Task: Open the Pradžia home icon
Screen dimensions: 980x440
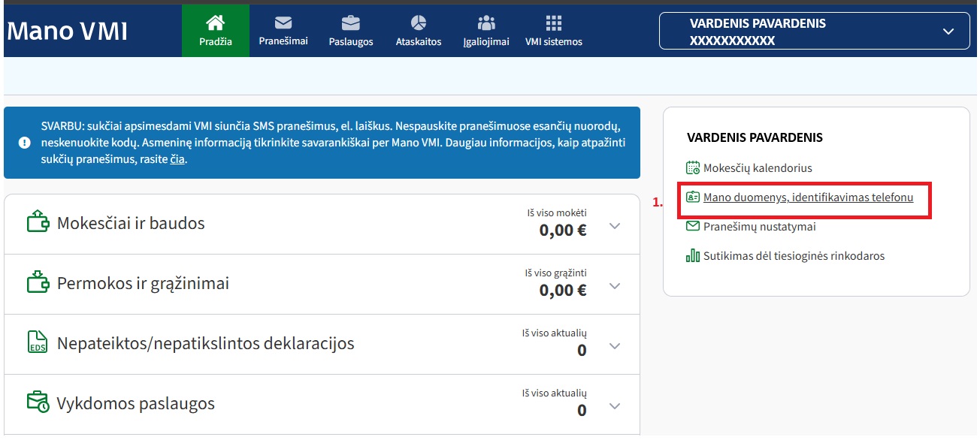Action: pyautogui.click(x=215, y=23)
